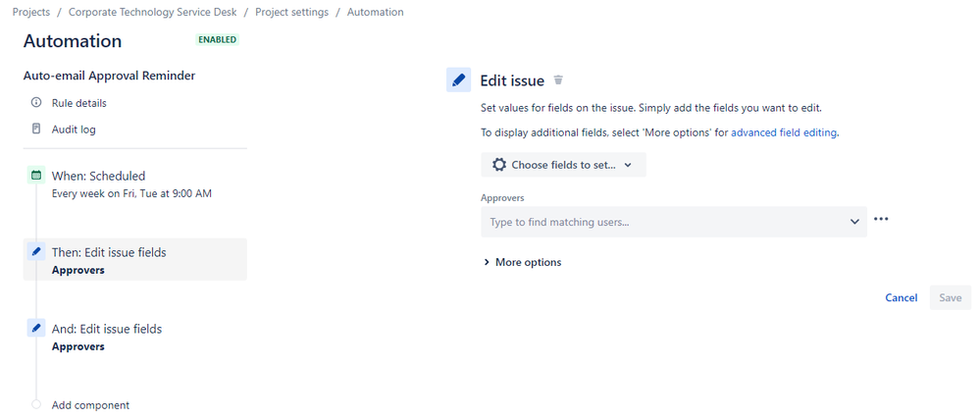980x419 pixels.
Task: Click the Auto-email Approval Reminder rule name
Action: pyautogui.click(x=109, y=76)
